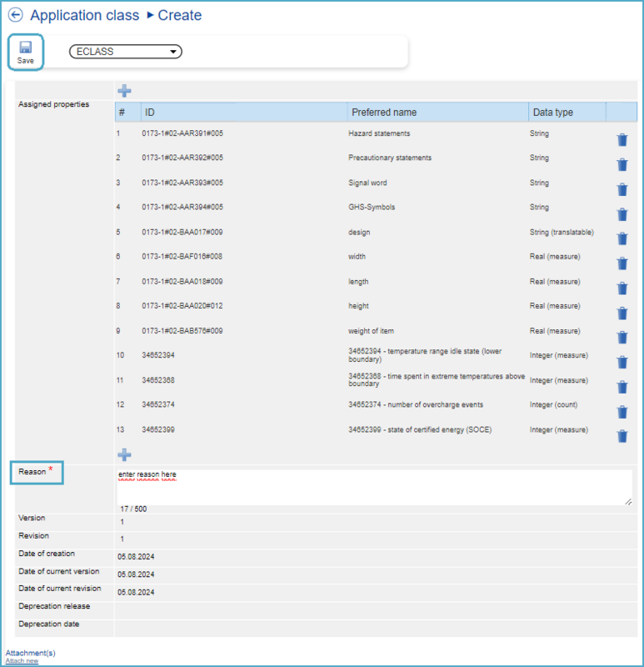644x667 pixels.
Task: Click the plus icon below the properties table
Action: pos(124,454)
